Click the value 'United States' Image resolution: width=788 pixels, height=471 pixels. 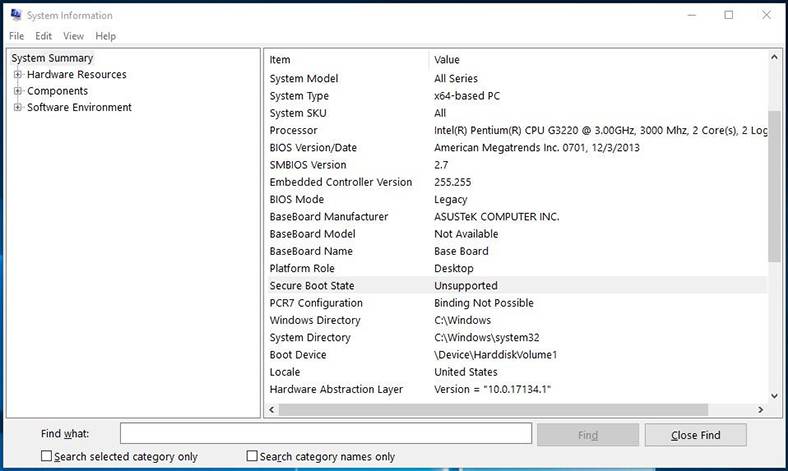466,372
